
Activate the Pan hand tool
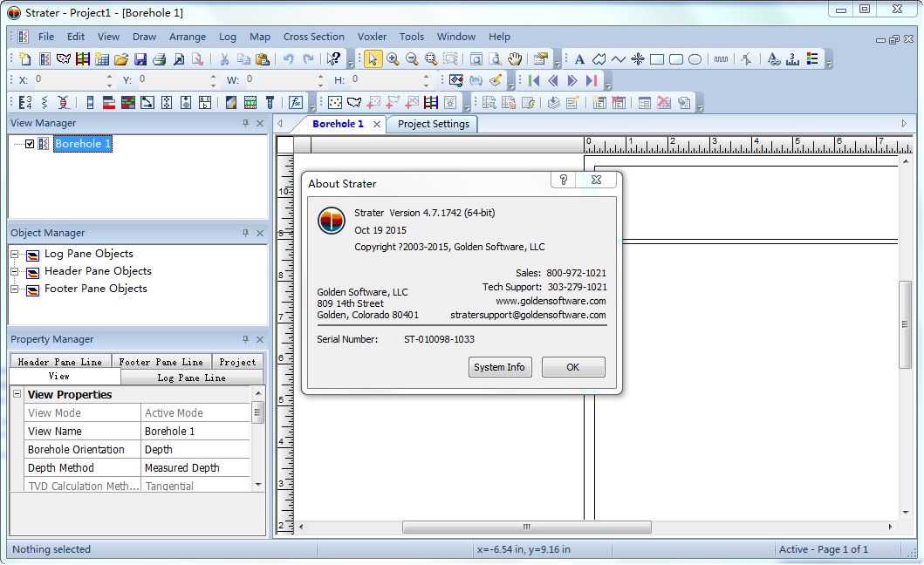click(515, 59)
